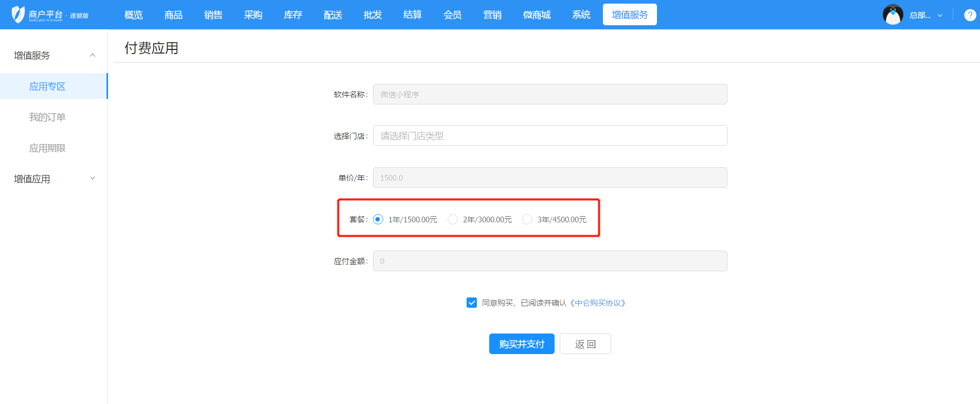Click the 应付金额 amount field
This screenshot has height=404, width=980.
549,261
